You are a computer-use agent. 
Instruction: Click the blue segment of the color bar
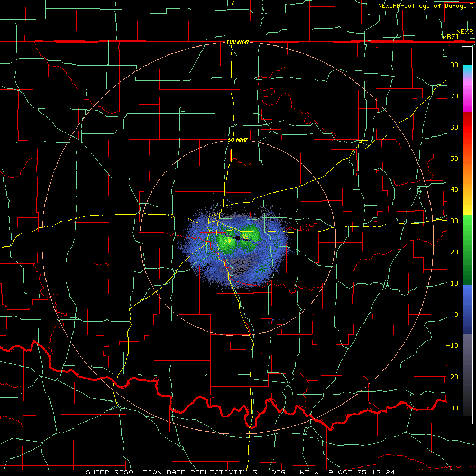pyautogui.click(x=467, y=309)
